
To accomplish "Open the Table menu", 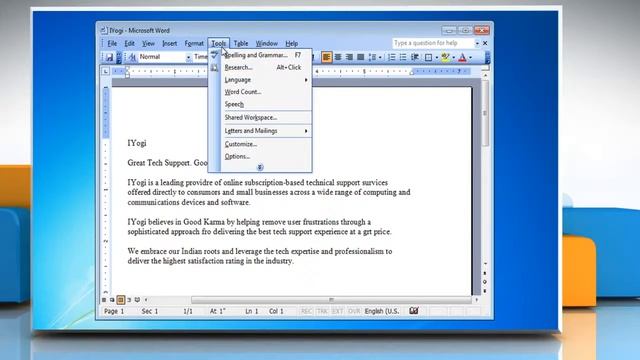I will coord(240,43).
